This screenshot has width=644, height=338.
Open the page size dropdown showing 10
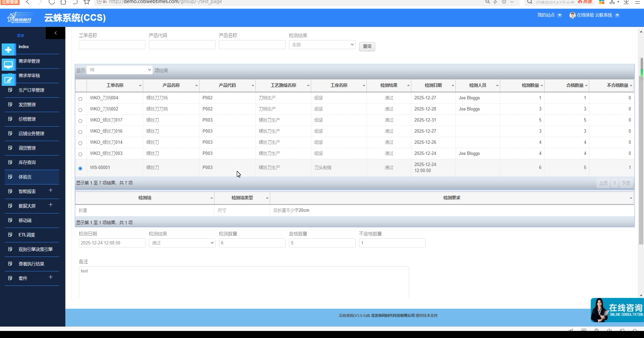coord(119,70)
